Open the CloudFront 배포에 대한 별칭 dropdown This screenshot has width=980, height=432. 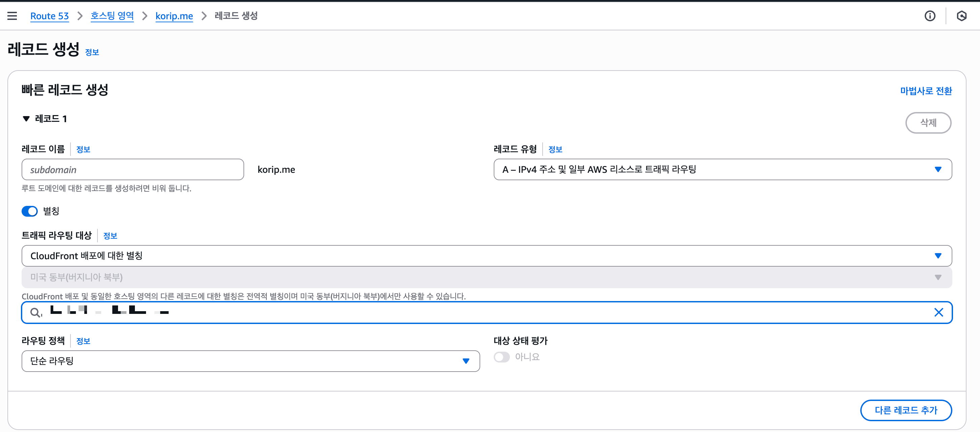[486, 256]
